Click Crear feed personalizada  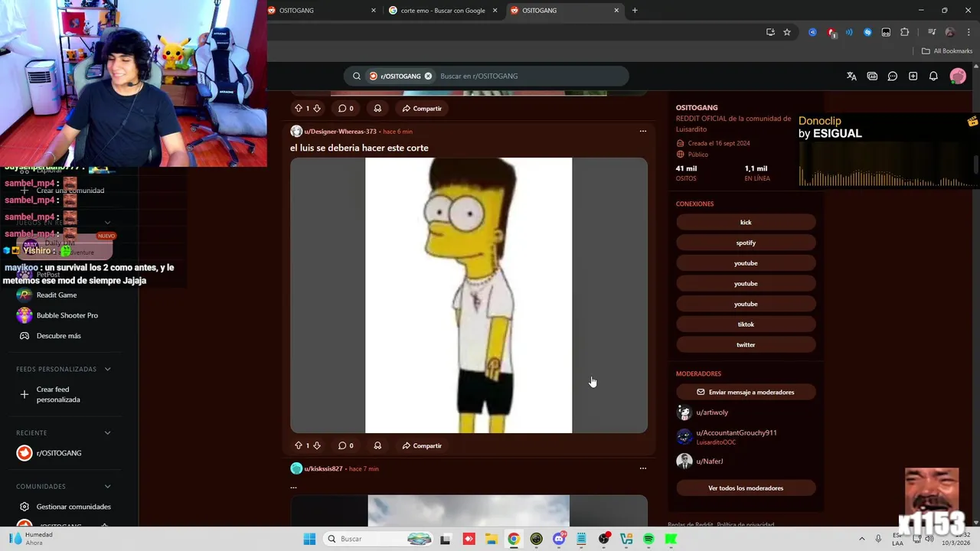point(58,394)
